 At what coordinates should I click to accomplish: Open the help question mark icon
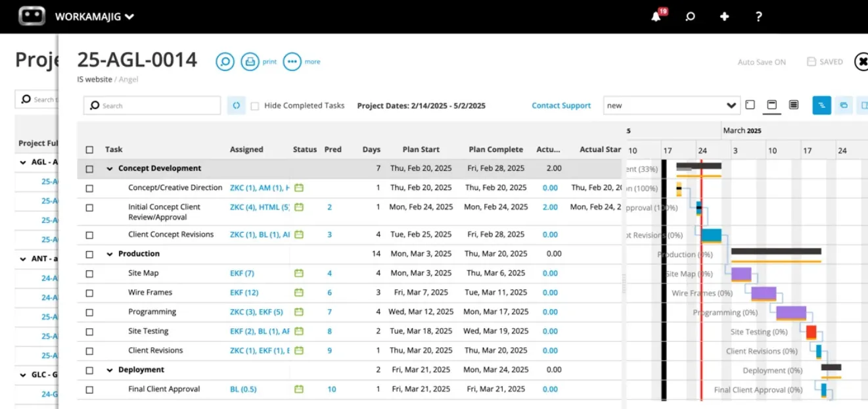point(758,16)
